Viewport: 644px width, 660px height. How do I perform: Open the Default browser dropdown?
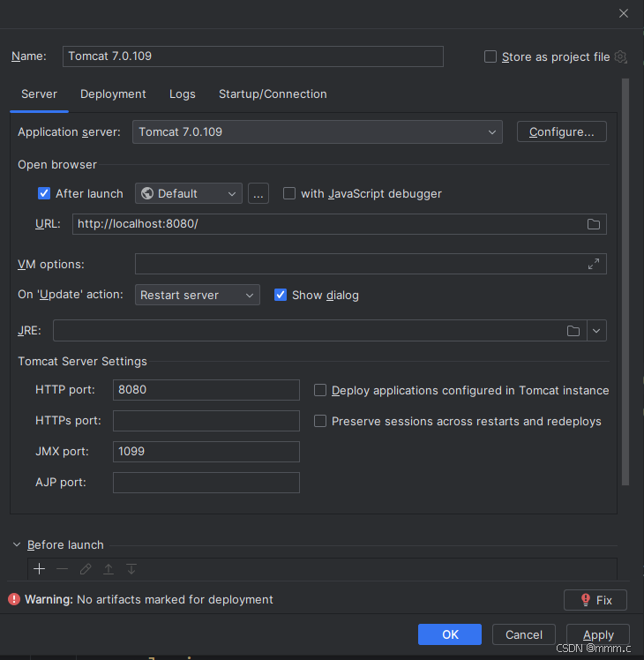pos(189,193)
